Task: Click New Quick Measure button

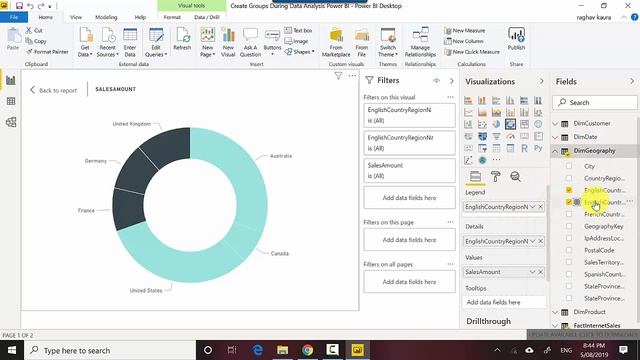Action: tap(472, 52)
